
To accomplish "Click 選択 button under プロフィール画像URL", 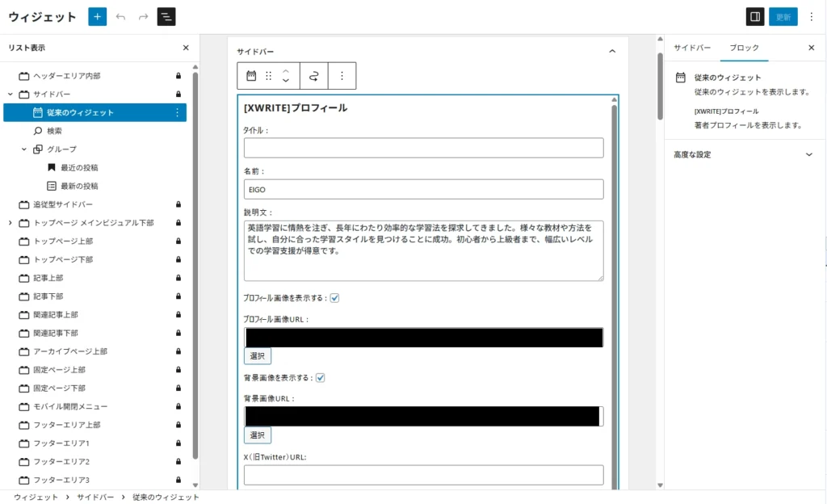I will point(258,356).
